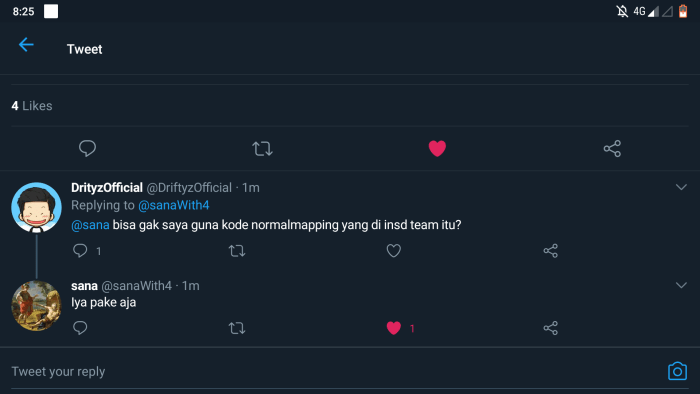Attach photo with camera icon
The width and height of the screenshot is (700, 394).
[677, 371]
